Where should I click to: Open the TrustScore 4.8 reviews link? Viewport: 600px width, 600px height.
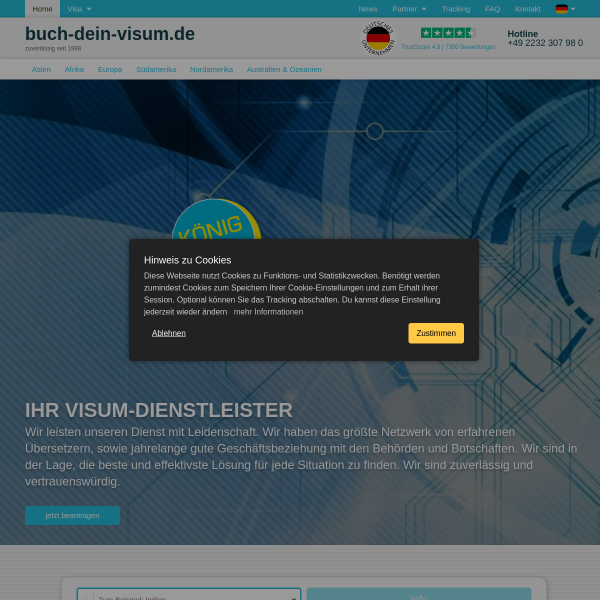tap(448, 47)
